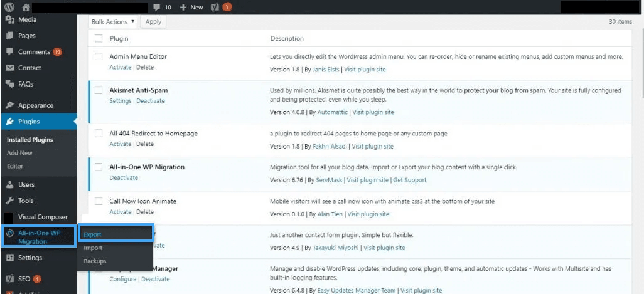Open the comments bubble icon in admin bar

tap(156, 8)
